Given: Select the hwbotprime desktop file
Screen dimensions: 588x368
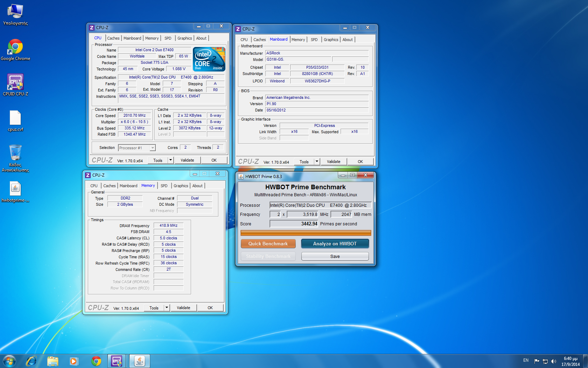Looking at the screenshot, I should click(15, 192).
